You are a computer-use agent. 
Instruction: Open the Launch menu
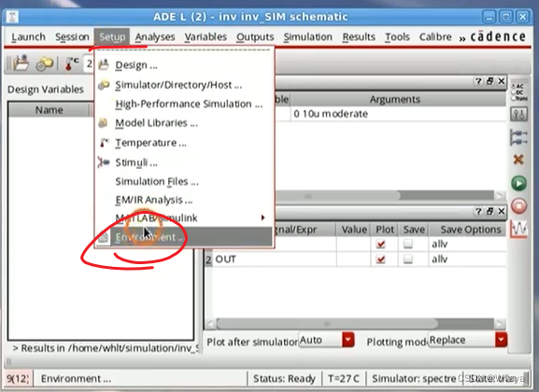pyautogui.click(x=28, y=36)
